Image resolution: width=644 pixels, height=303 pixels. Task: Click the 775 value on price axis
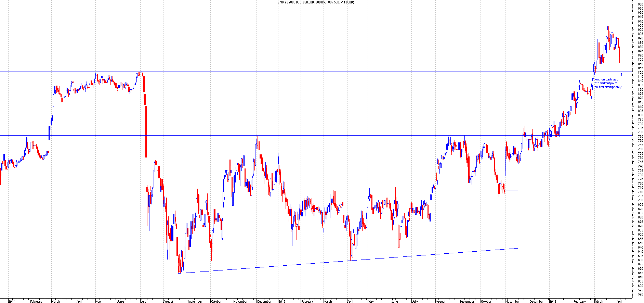tap(640, 136)
